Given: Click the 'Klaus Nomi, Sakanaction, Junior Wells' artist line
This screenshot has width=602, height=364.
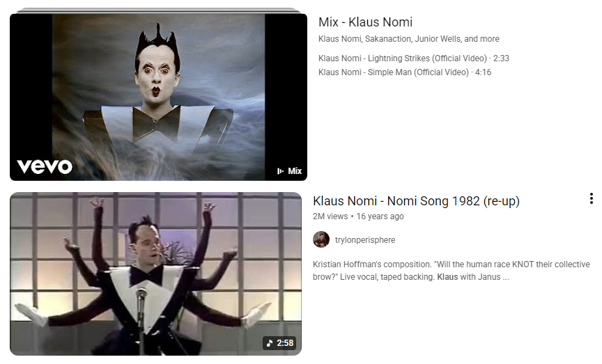Looking at the screenshot, I should click(x=409, y=39).
